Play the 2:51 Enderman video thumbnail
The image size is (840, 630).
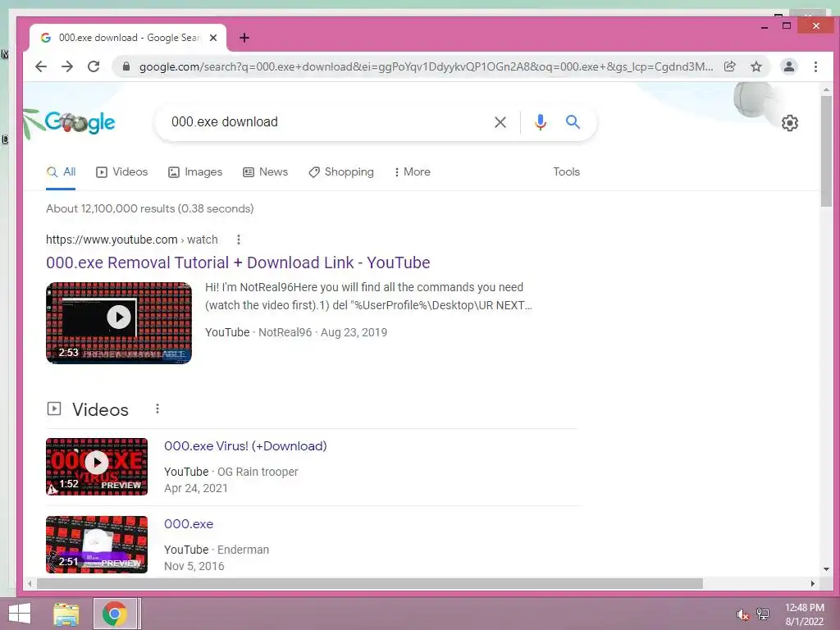[97, 545]
